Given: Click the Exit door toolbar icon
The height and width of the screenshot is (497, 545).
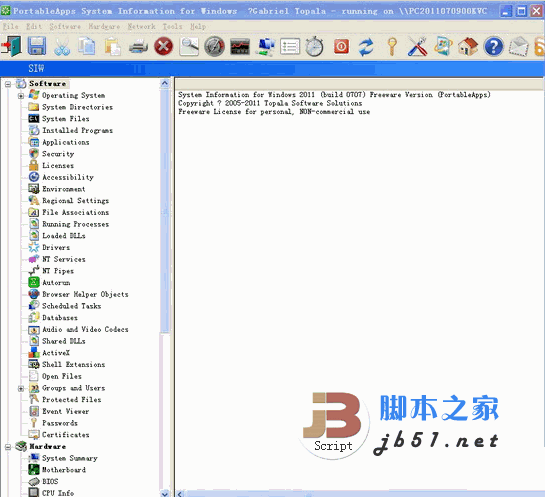Looking at the screenshot, I should click(x=11, y=46).
